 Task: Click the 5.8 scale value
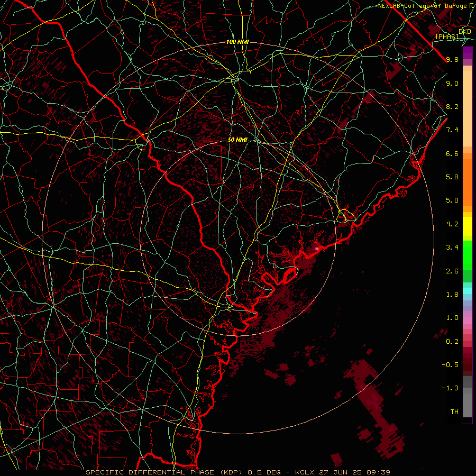(452, 177)
